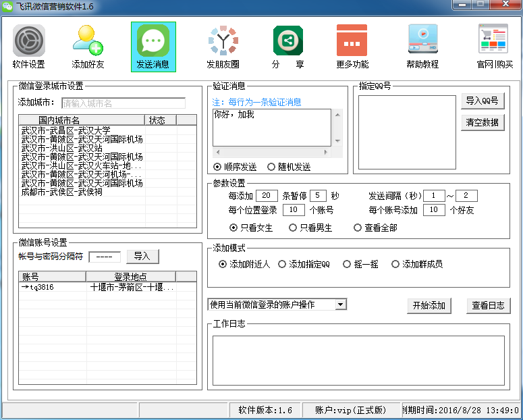Minimize the 飞讯微信营销软件 window

[x=462, y=5]
